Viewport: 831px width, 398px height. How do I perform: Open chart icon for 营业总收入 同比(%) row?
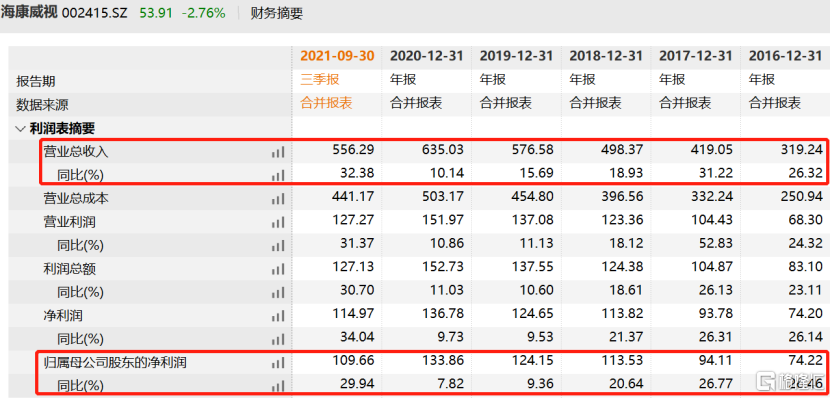tap(278, 175)
